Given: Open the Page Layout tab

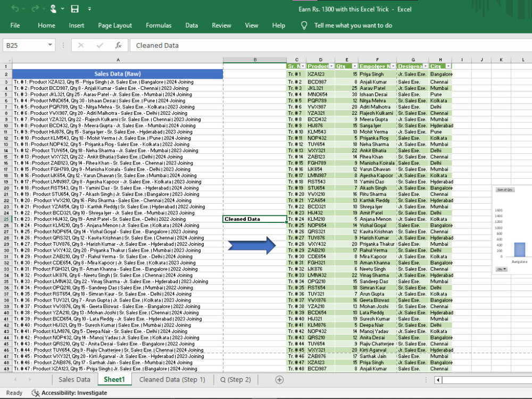Looking at the screenshot, I should pyautogui.click(x=115, y=26).
